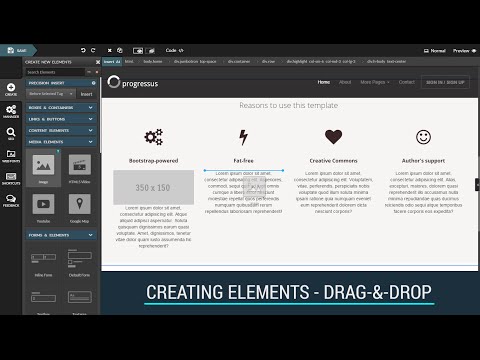Toggle the first layout view button
The width and height of the screenshot is (480, 360).
pyautogui.click(x=138, y=51)
